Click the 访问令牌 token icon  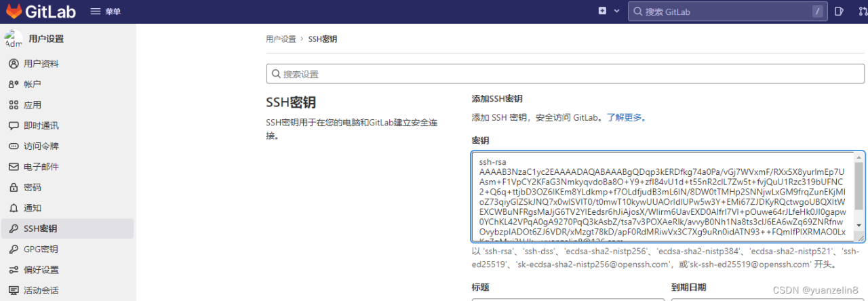coord(13,146)
